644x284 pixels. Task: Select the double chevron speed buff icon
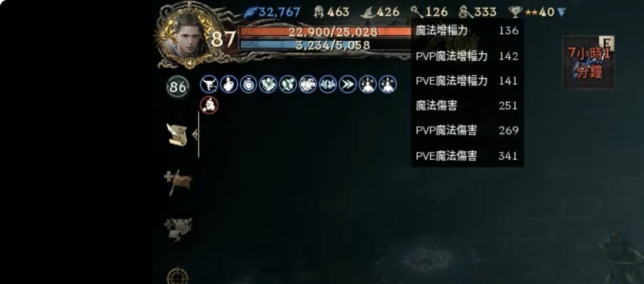point(348,84)
